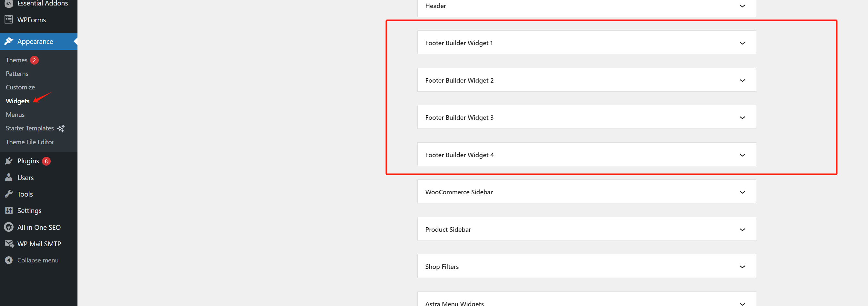
Task: Click the Appearance paintbrush icon
Action: 9,41
